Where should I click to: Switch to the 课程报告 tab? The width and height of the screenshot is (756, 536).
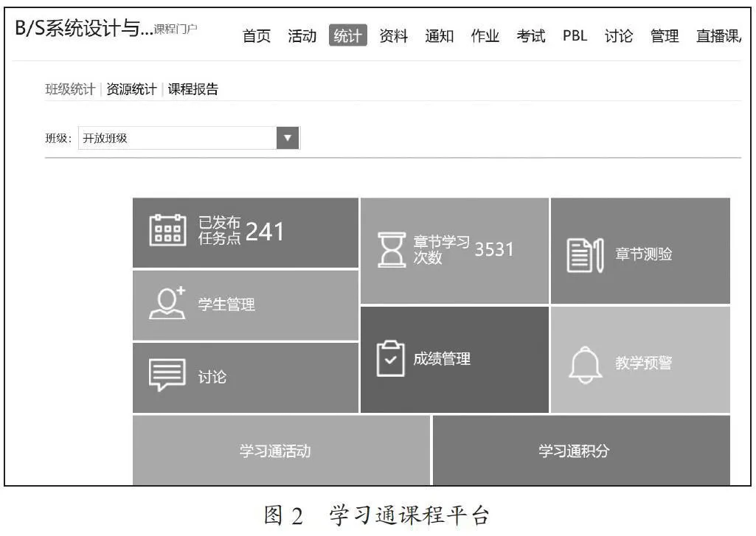coord(193,89)
